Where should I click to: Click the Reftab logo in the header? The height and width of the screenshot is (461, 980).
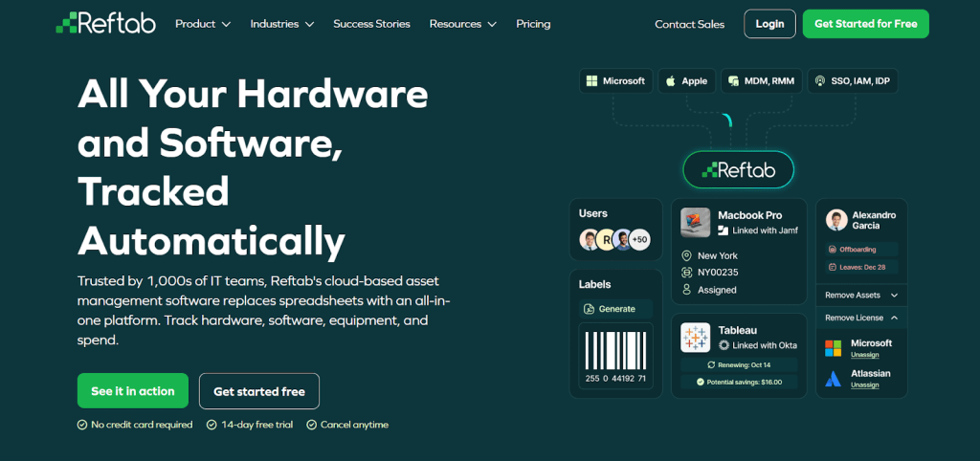(x=106, y=24)
